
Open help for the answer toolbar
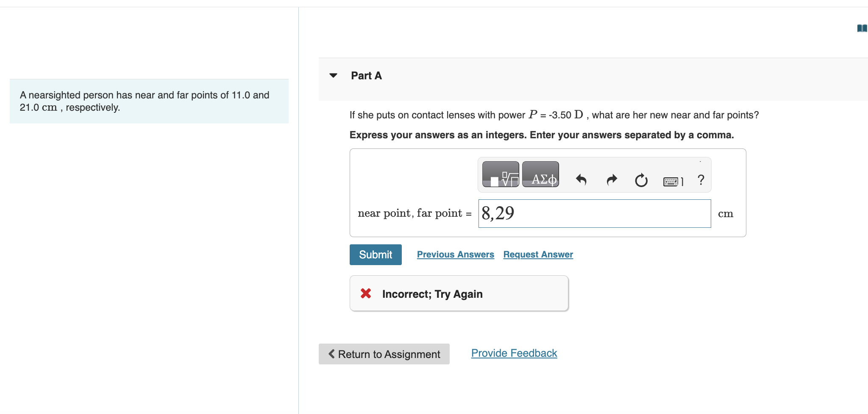click(700, 180)
